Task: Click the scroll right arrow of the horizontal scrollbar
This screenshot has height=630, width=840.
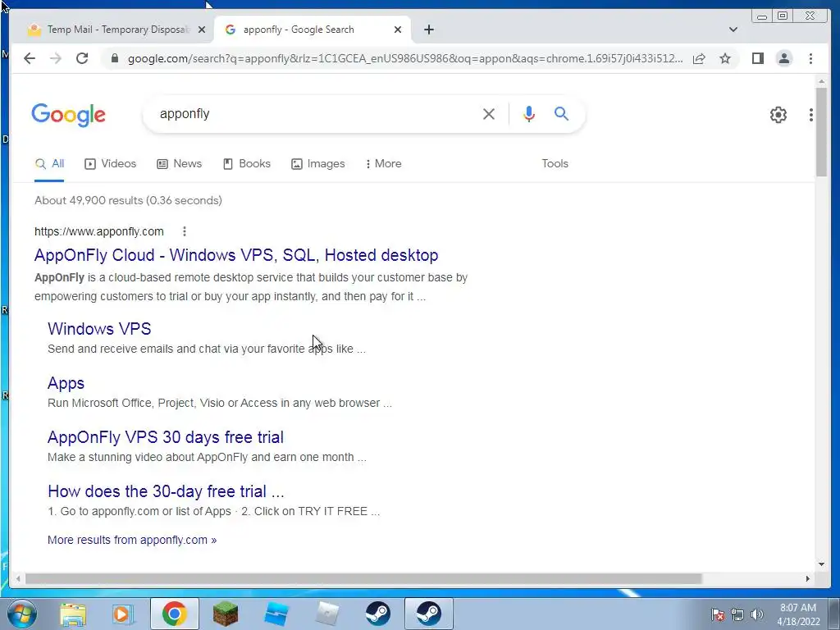Action: point(808,578)
